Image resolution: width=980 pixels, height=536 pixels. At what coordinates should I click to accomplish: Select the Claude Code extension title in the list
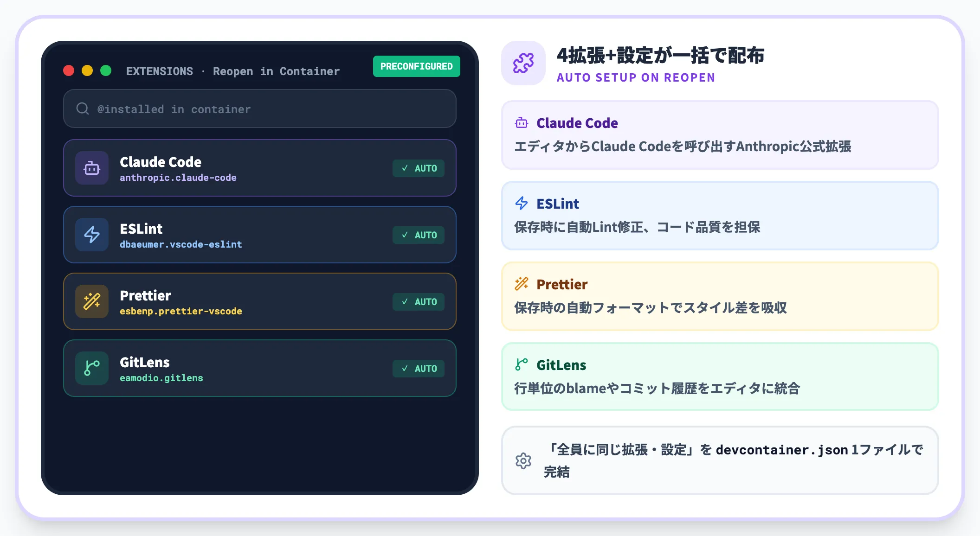pyautogui.click(x=161, y=162)
